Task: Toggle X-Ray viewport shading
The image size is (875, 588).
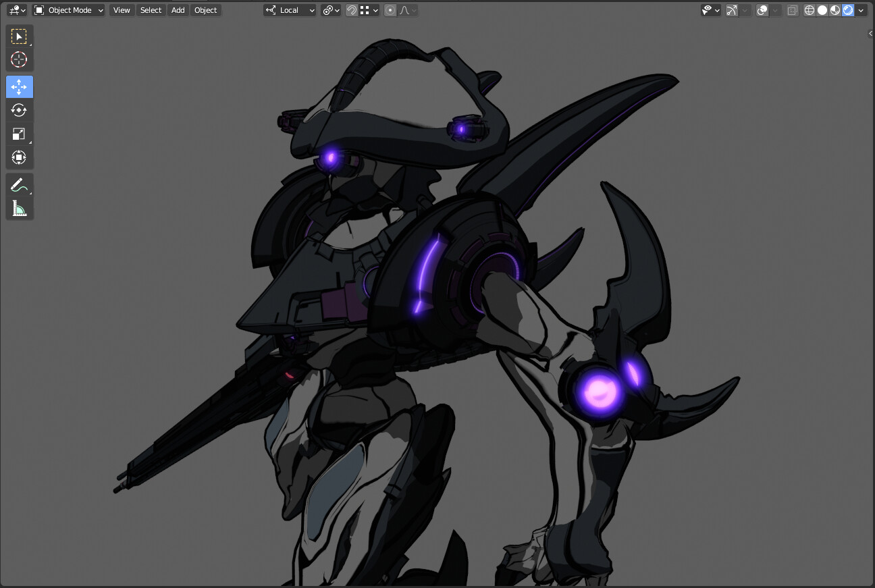Action: [792, 9]
